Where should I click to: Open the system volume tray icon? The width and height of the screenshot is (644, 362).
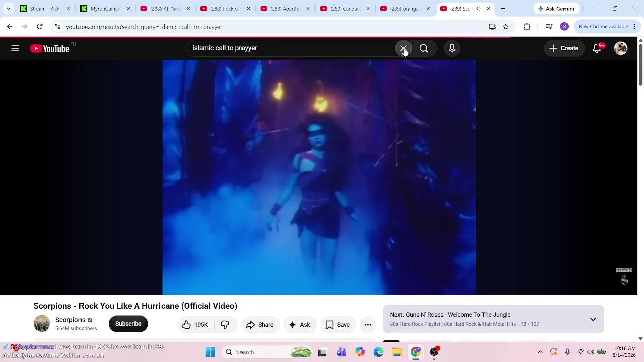[x=591, y=352]
